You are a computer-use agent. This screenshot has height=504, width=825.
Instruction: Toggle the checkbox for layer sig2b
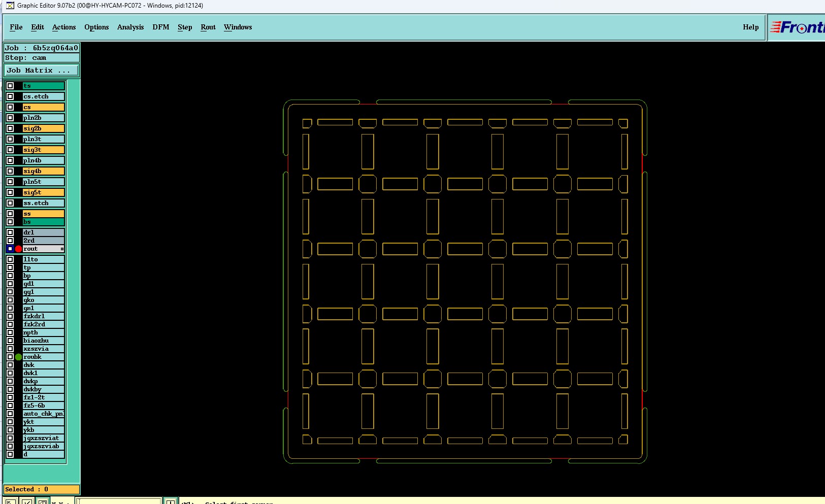pos(10,128)
